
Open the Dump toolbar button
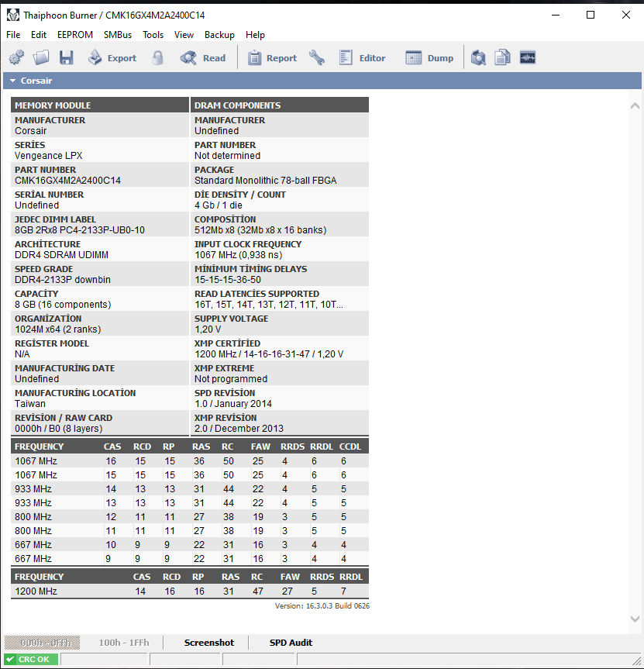[429, 57]
